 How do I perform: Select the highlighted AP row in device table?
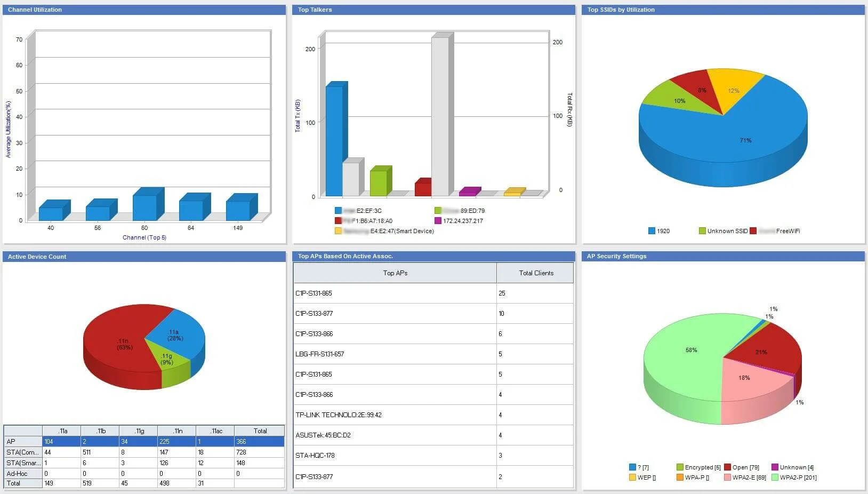144,442
